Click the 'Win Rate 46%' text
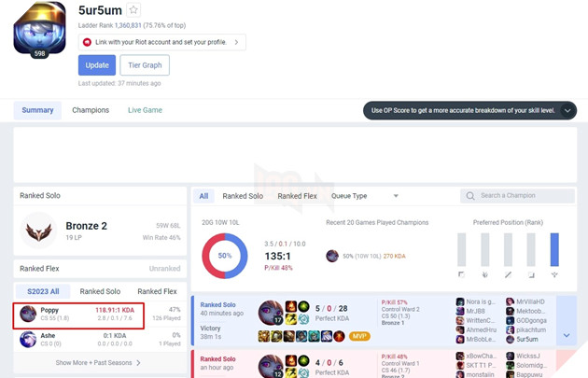588x378 pixels. pos(161,237)
